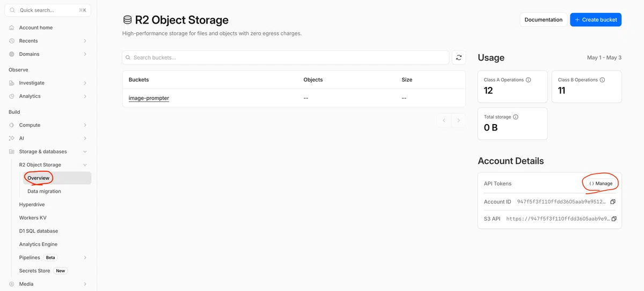Click the Class A Operations value 12
The height and width of the screenshot is (291, 644).
[488, 91]
